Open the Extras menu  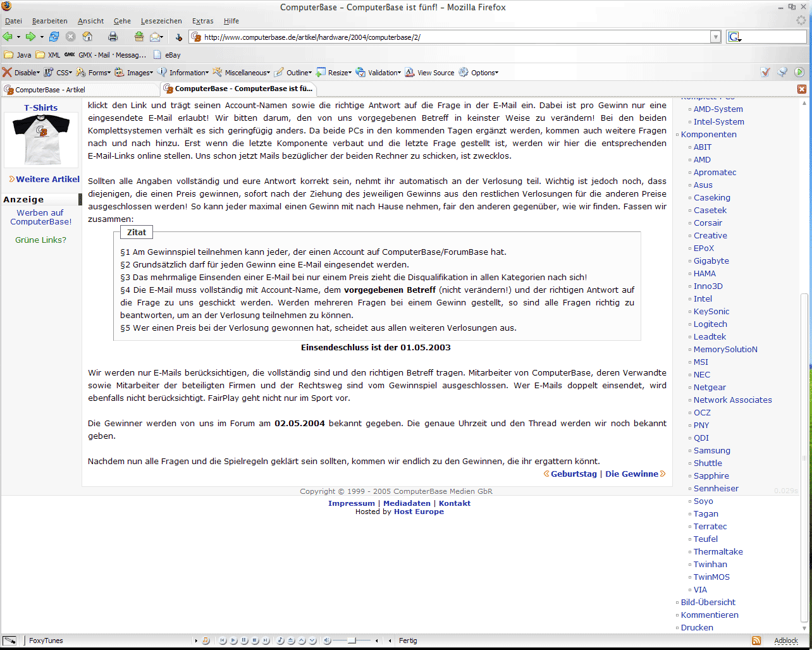point(203,21)
